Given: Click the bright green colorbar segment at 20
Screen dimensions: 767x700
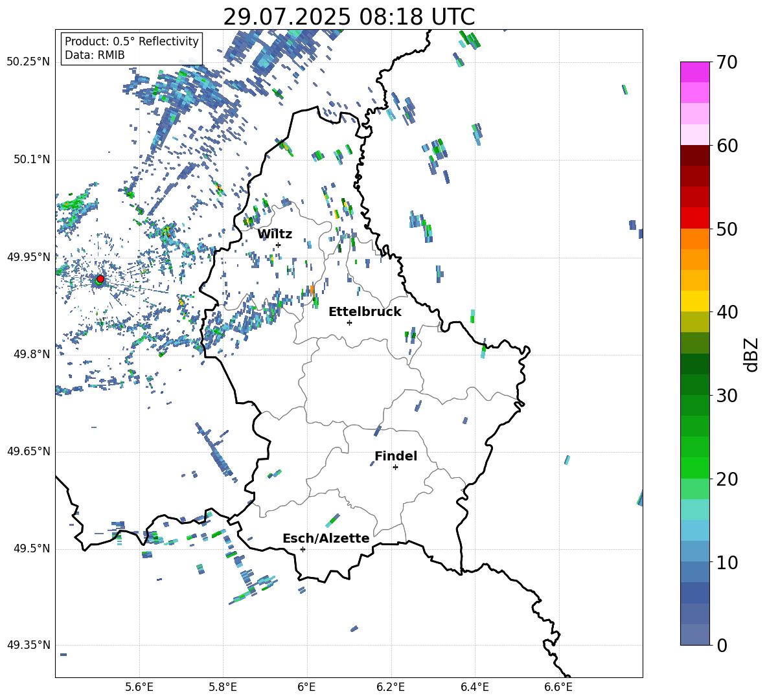Looking at the screenshot, I should pyautogui.click(x=695, y=468).
